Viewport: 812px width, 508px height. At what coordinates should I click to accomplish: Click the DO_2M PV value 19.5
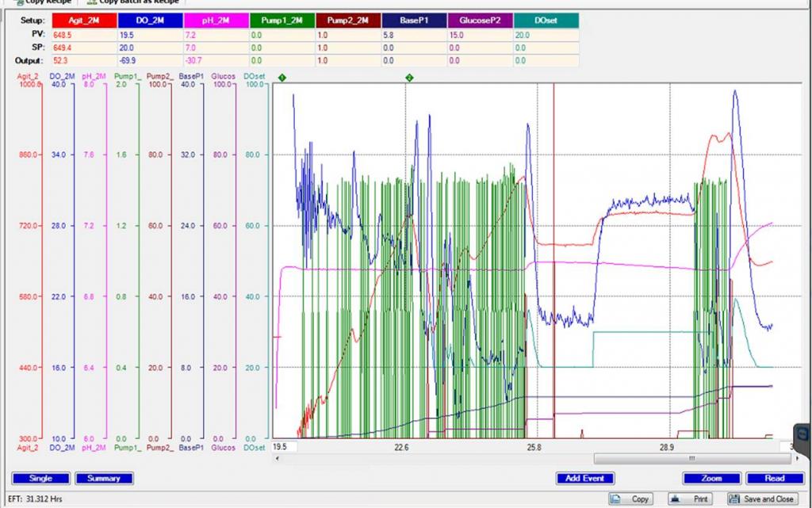point(126,35)
